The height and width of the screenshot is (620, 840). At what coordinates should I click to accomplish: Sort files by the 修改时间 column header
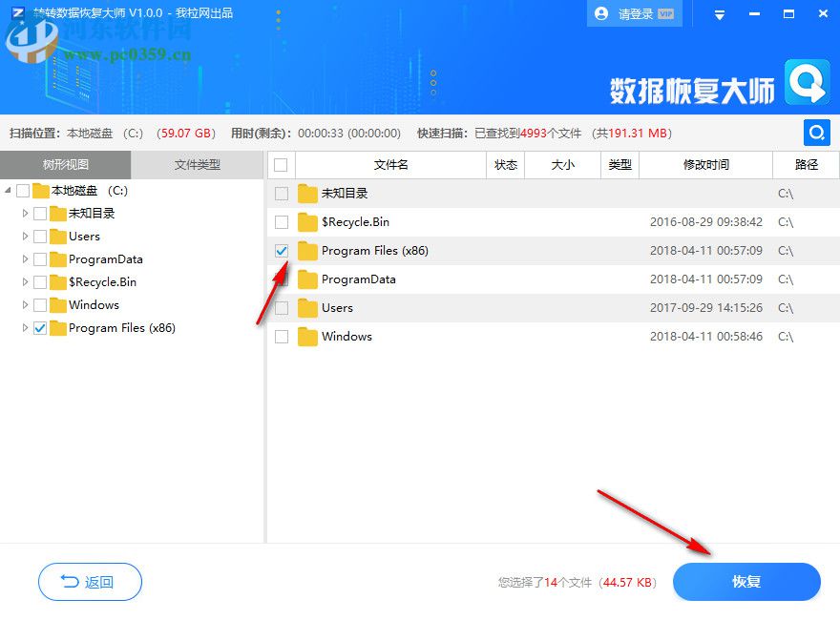pos(705,164)
